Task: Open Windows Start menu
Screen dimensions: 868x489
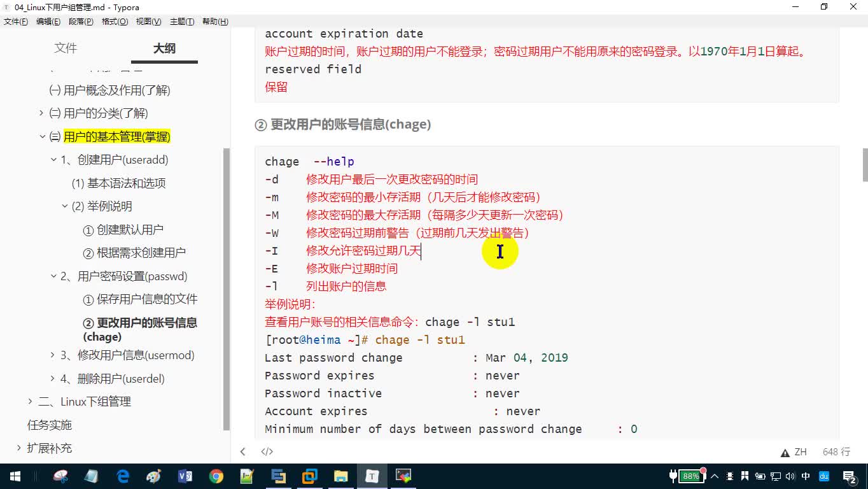Action: click(x=15, y=476)
